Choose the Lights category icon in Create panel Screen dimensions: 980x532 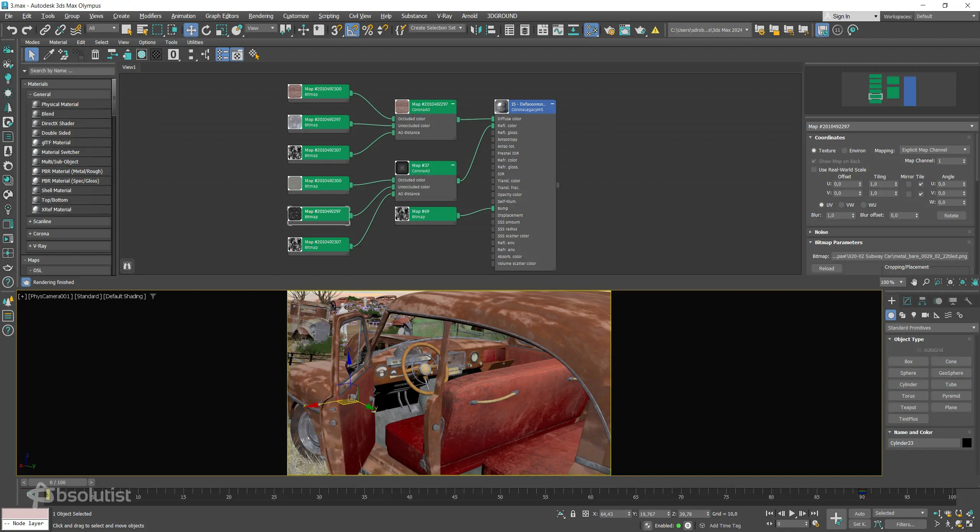[914, 315]
